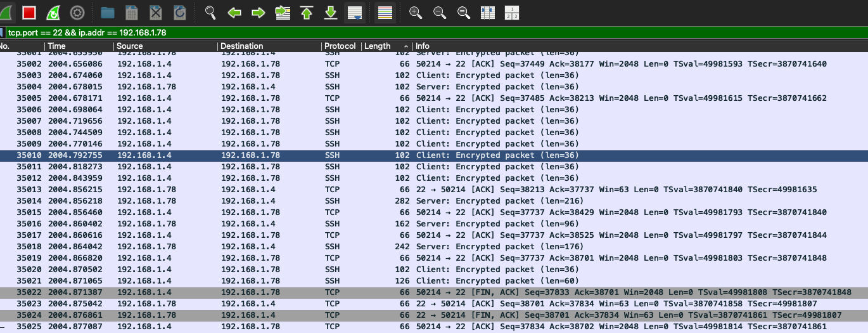868x333 pixels.
Task: Stop the capture with the red square button
Action: pyautogui.click(x=29, y=12)
